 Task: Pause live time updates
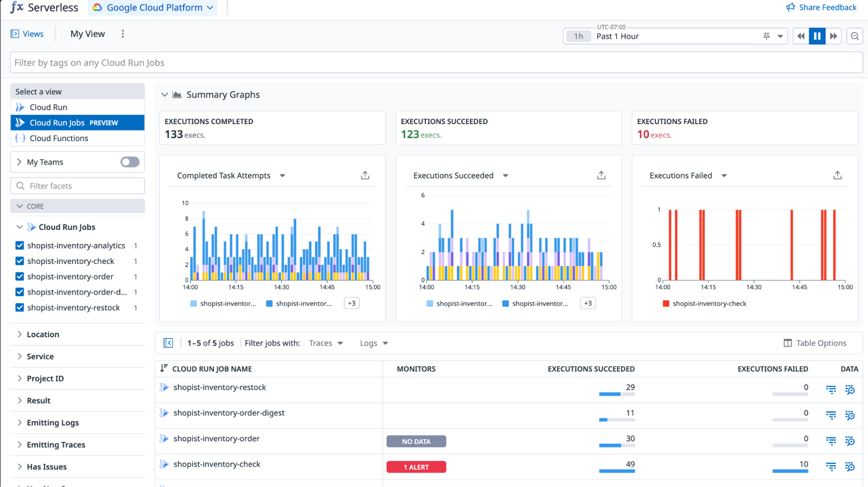click(817, 36)
